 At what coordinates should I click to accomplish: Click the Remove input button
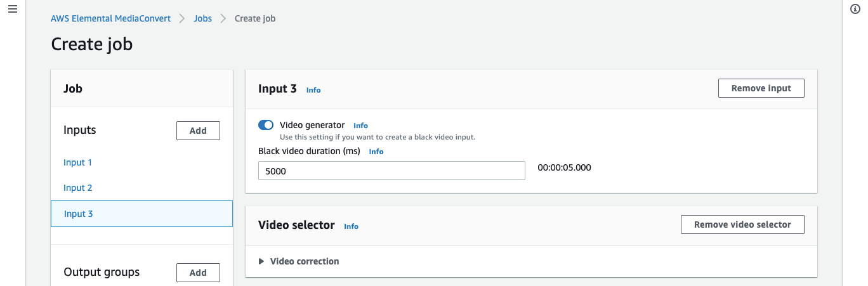pos(761,88)
